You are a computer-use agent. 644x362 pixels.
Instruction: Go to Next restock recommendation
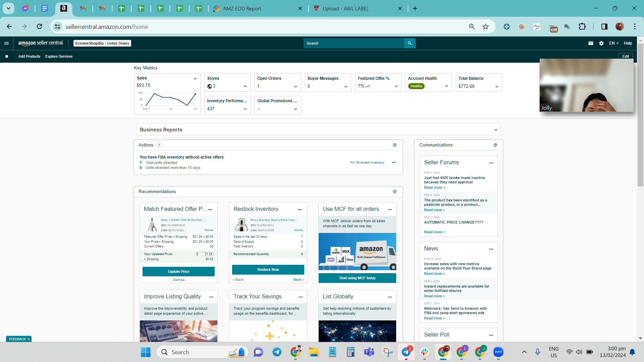pyautogui.click(x=299, y=280)
